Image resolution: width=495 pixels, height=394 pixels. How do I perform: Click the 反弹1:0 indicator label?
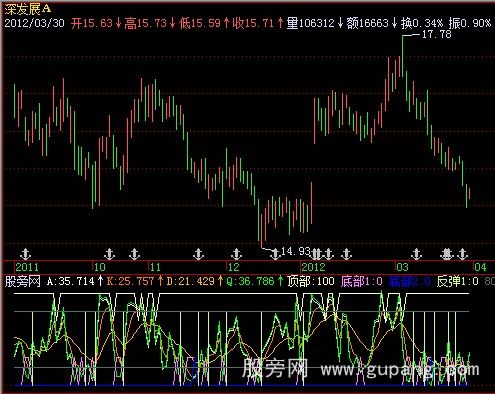(x=457, y=281)
